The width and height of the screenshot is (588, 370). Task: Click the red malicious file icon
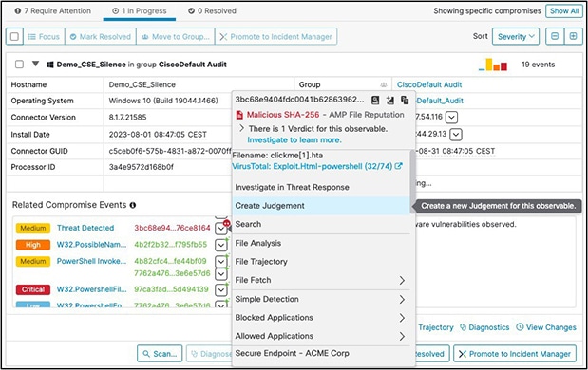pyautogui.click(x=239, y=115)
